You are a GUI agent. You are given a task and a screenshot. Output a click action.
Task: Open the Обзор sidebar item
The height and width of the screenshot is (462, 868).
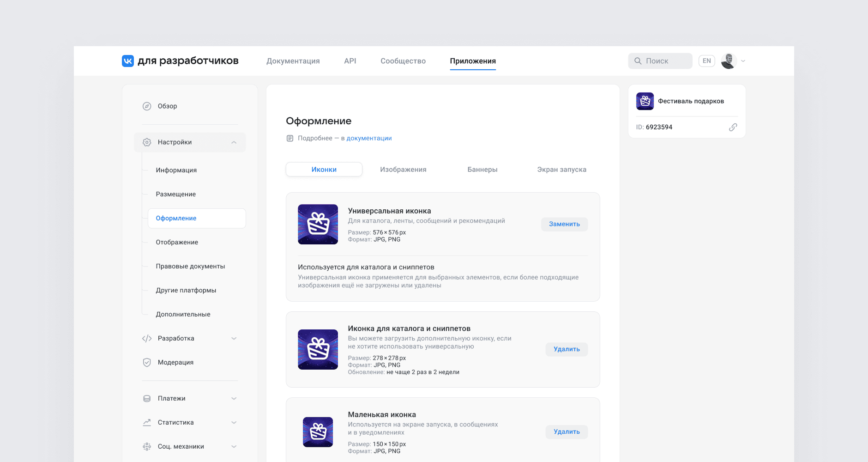[167, 106]
